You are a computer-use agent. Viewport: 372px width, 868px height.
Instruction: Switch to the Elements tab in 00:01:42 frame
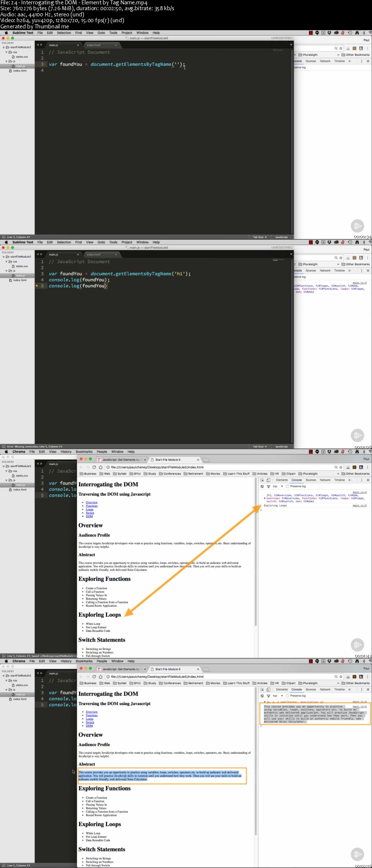282,480
